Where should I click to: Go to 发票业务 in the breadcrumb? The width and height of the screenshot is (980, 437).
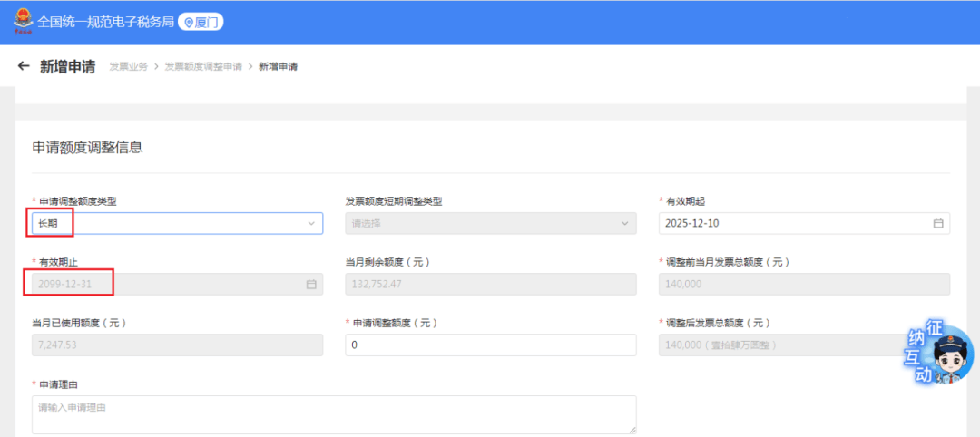(128, 67)
